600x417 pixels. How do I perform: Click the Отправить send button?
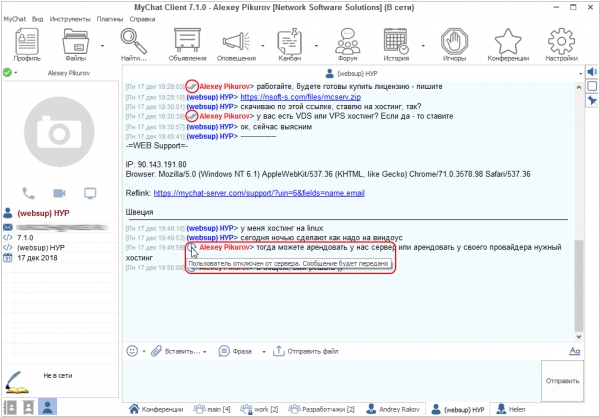pyautogui.click(x=562, y=381)
